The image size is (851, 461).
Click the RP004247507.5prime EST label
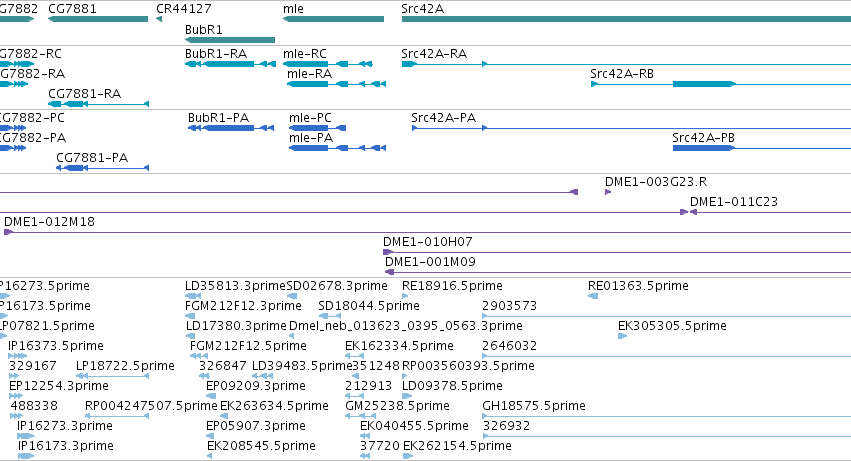tap(151, 407)
